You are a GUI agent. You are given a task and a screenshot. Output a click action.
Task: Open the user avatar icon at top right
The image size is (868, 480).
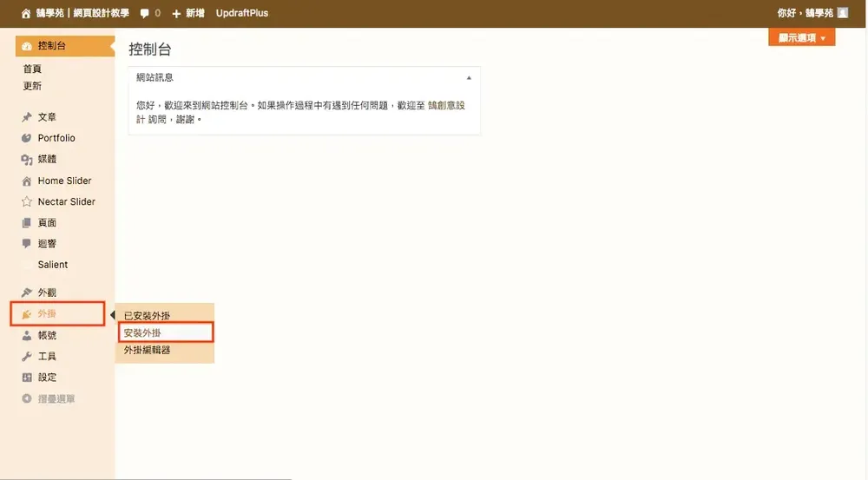point(843,13)
